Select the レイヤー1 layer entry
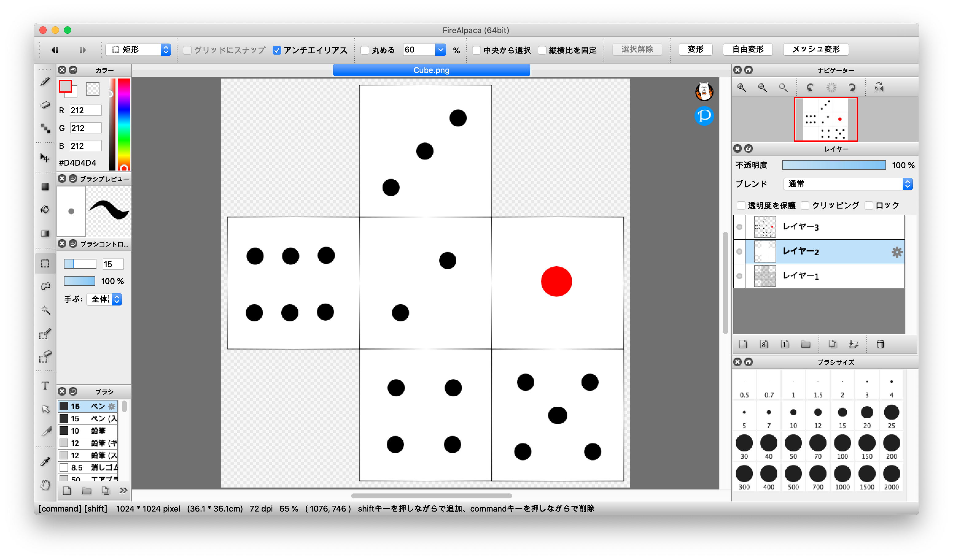The image size is (953, 560). click(824, 276)
